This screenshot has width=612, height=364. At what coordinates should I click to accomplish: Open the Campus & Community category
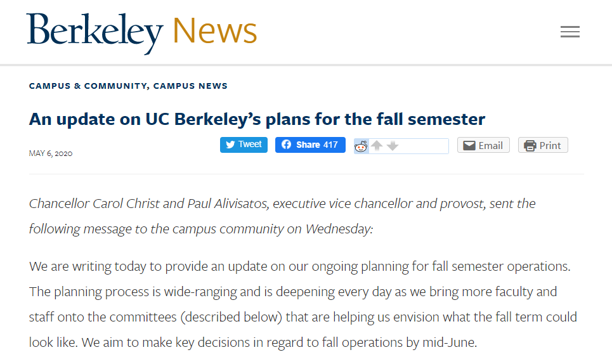click(88, 86)
